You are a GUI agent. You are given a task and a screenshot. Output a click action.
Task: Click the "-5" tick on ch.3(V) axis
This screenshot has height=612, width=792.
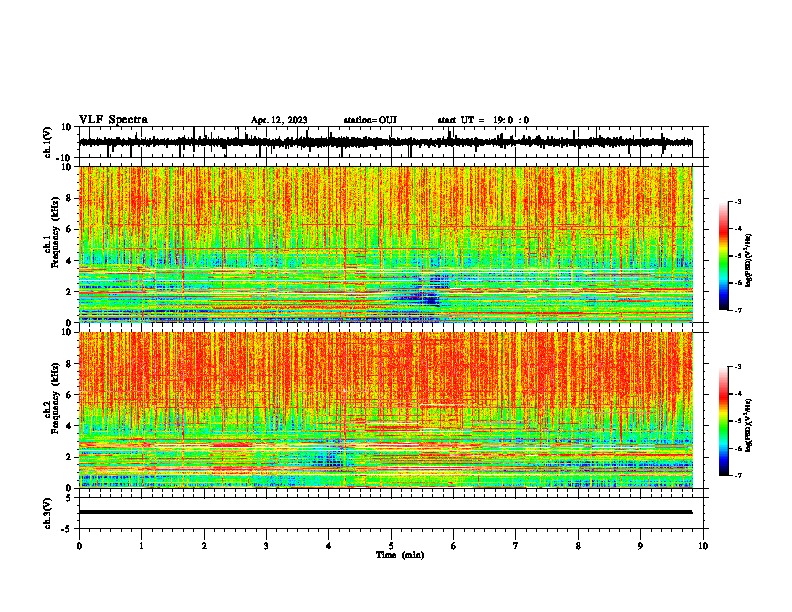pos(67,529)
